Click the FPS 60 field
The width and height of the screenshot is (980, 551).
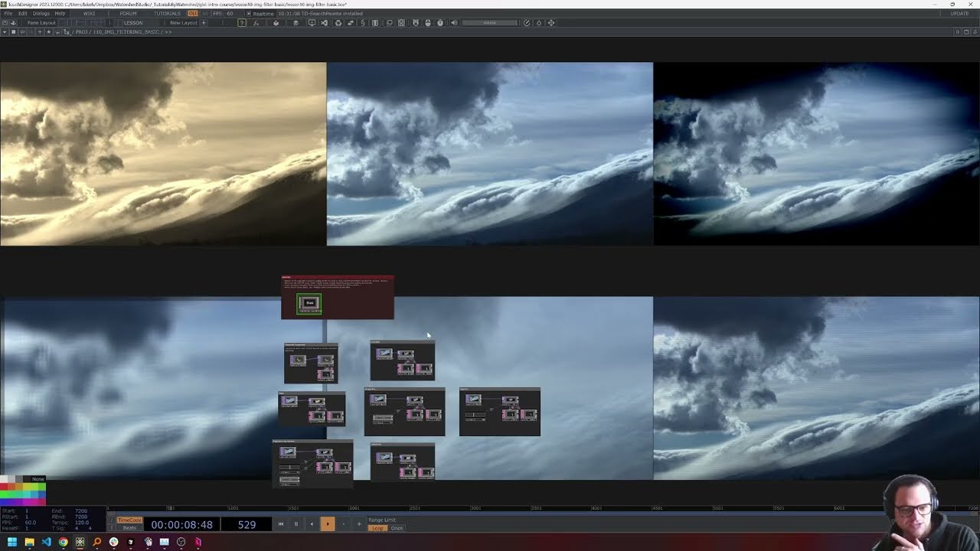[x=224, y=13]
